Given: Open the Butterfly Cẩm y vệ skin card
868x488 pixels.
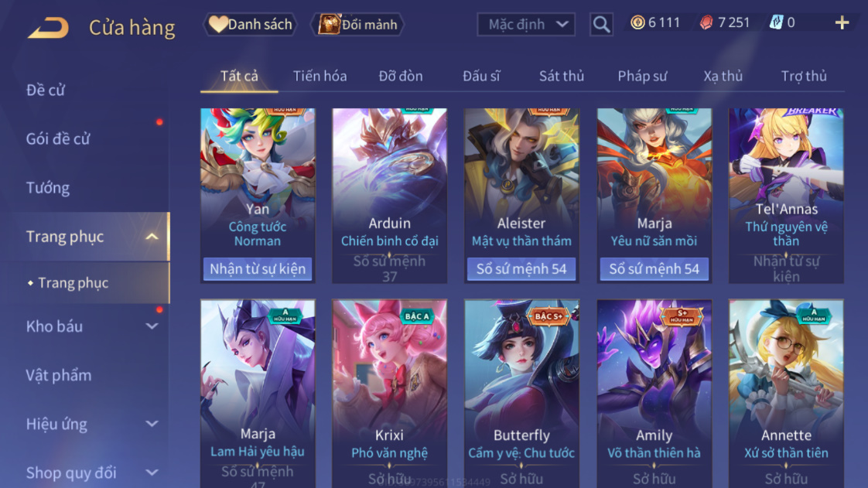Looking at the screenshot, I should [521, 394].
